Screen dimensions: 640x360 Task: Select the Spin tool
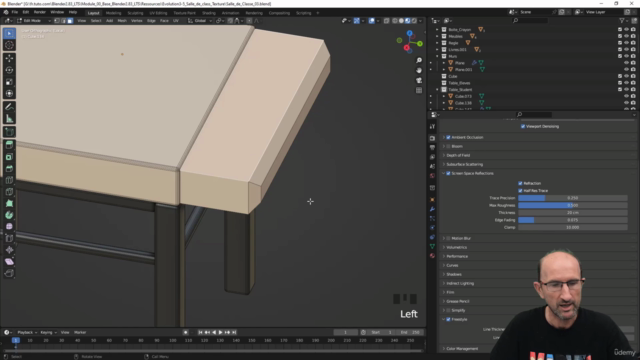pyautogui.click(x=9, y=215)
